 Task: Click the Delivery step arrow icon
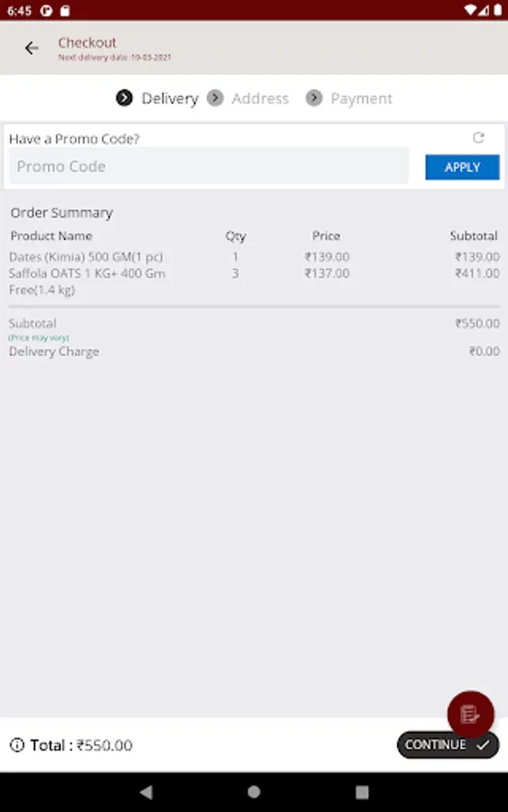(125, 97)
